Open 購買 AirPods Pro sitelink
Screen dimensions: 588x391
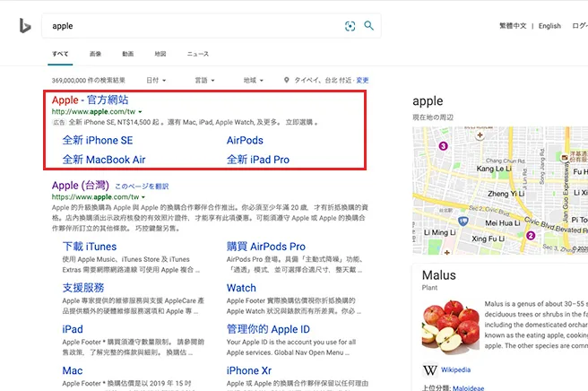(x=266, y=247)
